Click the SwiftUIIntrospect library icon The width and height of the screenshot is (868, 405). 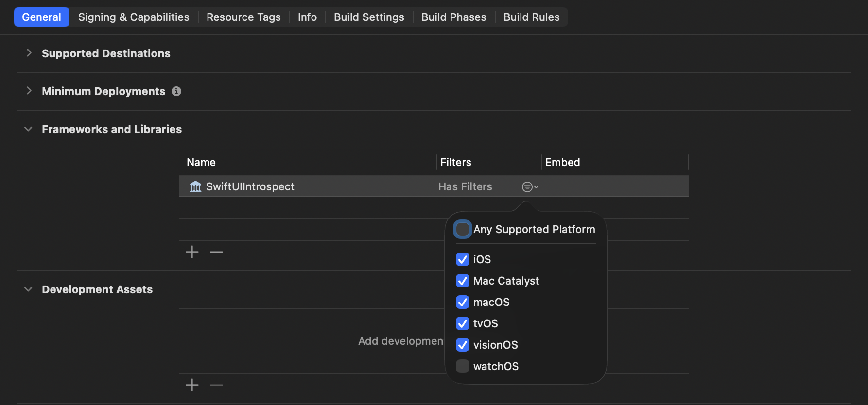click(x=195, y=186)
